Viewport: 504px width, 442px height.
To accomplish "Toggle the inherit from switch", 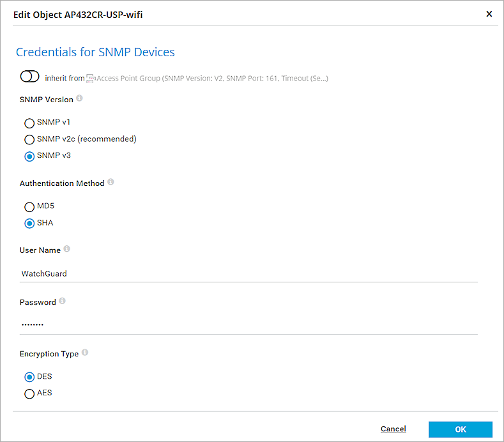I will pos(30,77).
